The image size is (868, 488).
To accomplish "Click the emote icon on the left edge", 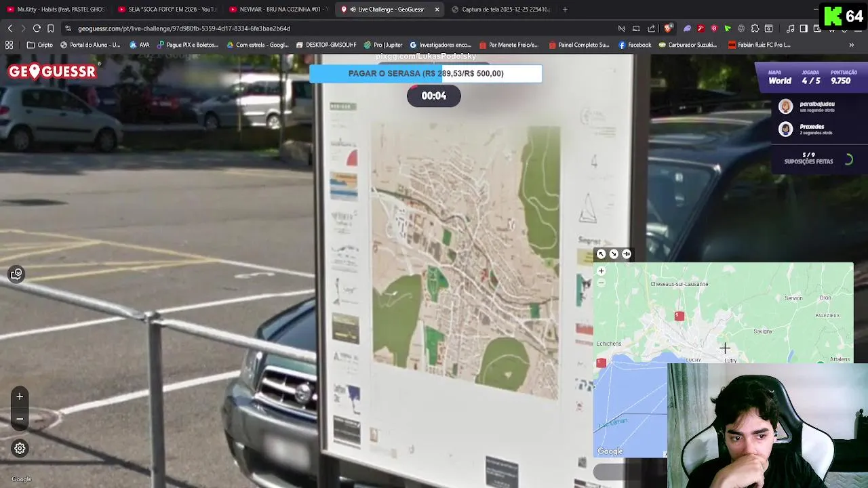I will [17, 274].
